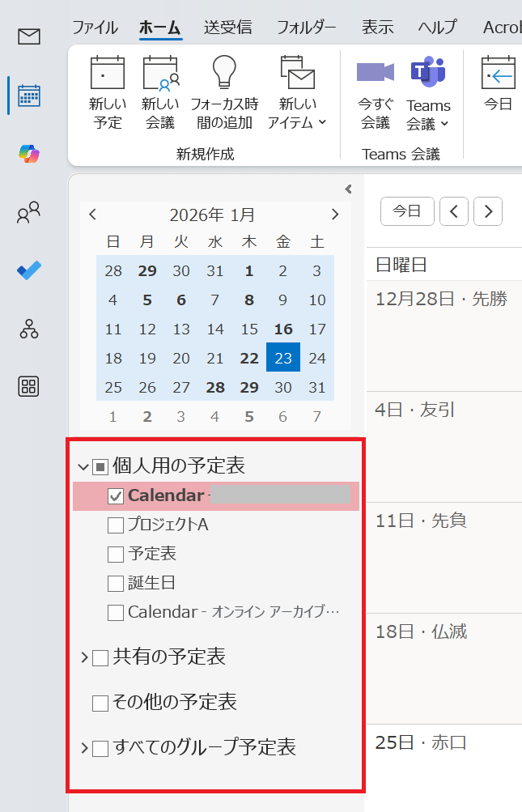Switch to the 表示 tab
Image resolution: width=522 pixels, height=812 pixels.
pos(377,27)
